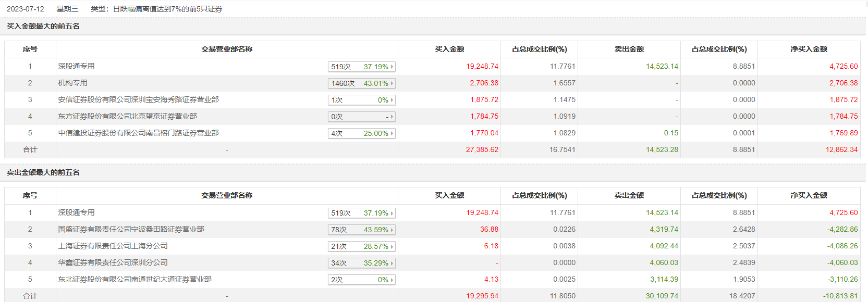This screenshot has width=868, height=302.
Task: Open 东方证券北京望京证券营业部 link
Action: pyautogui.click(x=127, y=116)
